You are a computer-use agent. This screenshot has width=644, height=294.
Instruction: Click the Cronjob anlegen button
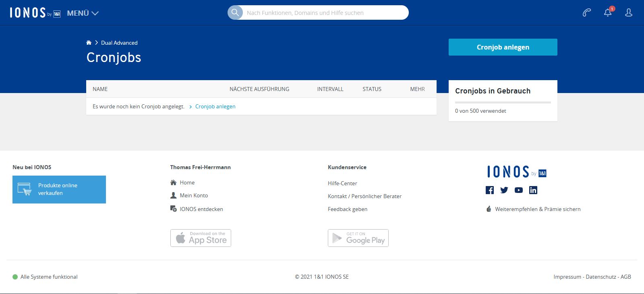click(x=503, y=47)
